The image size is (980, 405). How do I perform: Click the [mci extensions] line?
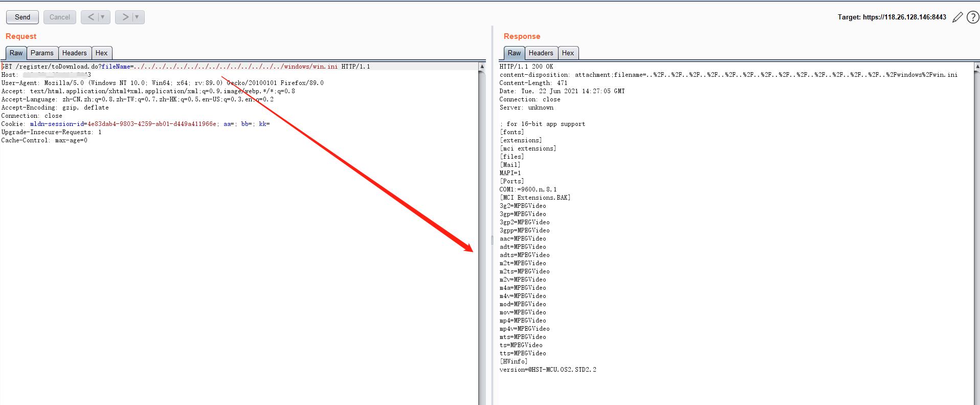[528, 148]
